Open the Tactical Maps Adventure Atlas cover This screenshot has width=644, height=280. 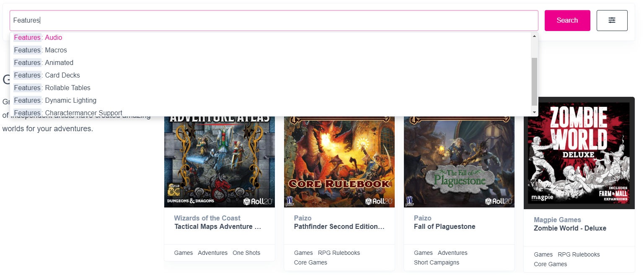click(x=219, y=161)
